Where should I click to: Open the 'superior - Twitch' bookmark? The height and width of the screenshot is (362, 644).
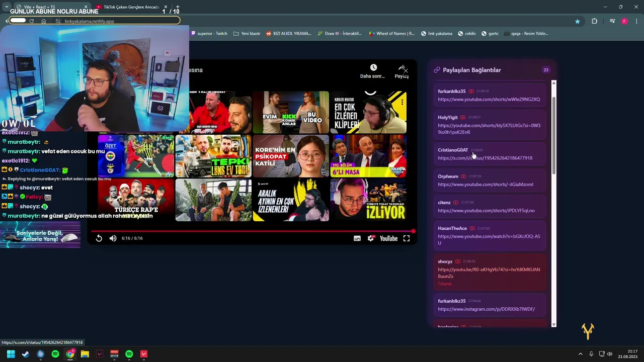coord(209,34)
